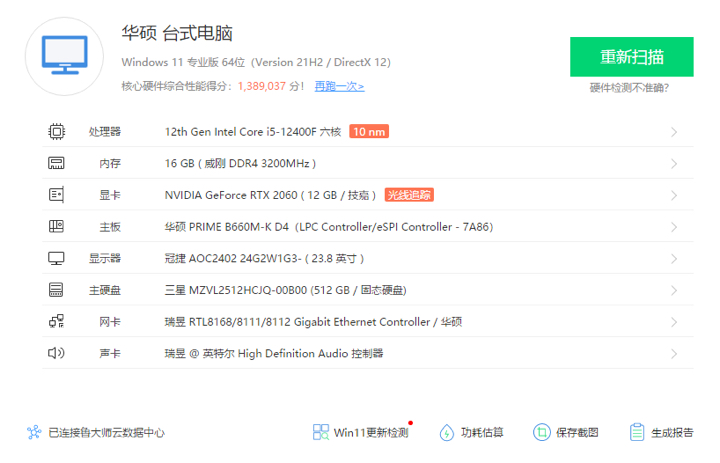
Task: Click the score 1,389,037
Action: tap(262, 86)
